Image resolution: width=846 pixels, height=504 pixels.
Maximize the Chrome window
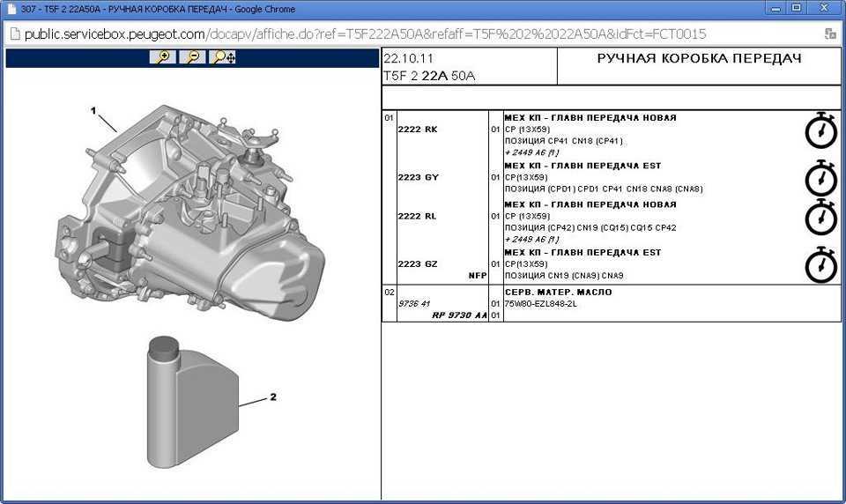tap(796, 8)
